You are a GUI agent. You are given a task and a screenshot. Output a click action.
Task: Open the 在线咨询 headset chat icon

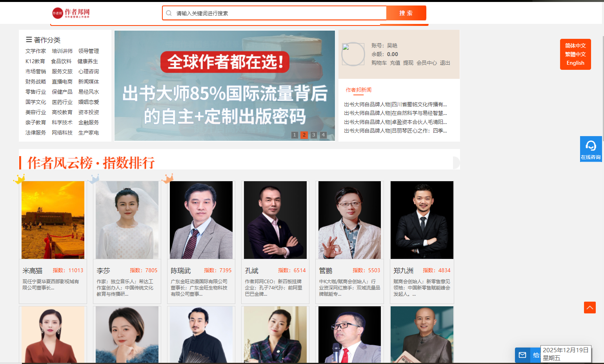591,146
